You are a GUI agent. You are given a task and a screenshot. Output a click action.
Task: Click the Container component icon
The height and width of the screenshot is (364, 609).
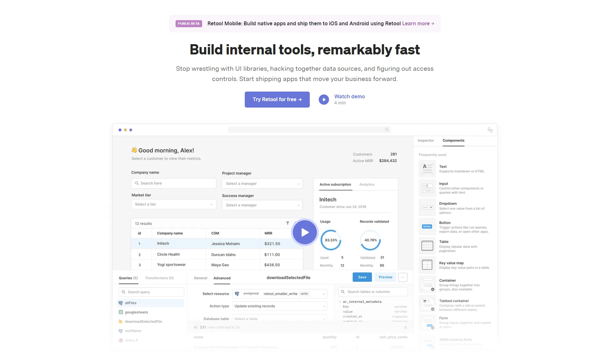(427, 284)
